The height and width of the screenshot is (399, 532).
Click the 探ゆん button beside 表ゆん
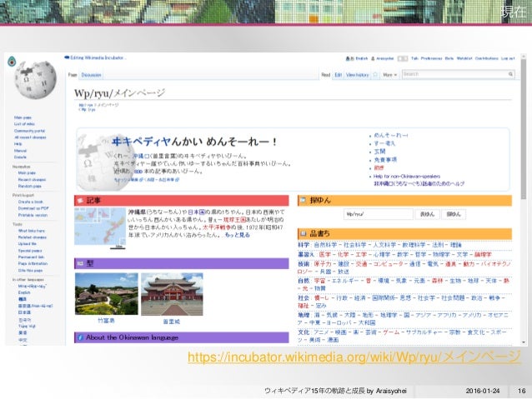pos(454,214)
